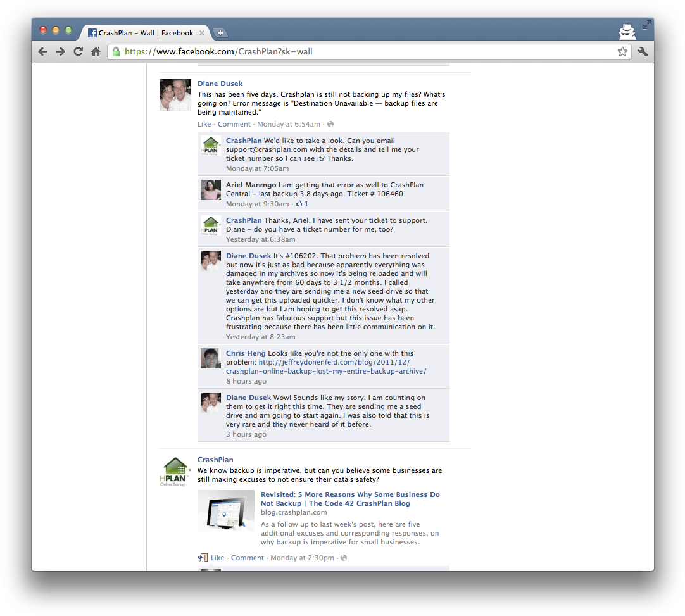Reload the page with the refresh icon
This screenshot has height=616, width=685.
pyautogui.click(x=78, y=52)
